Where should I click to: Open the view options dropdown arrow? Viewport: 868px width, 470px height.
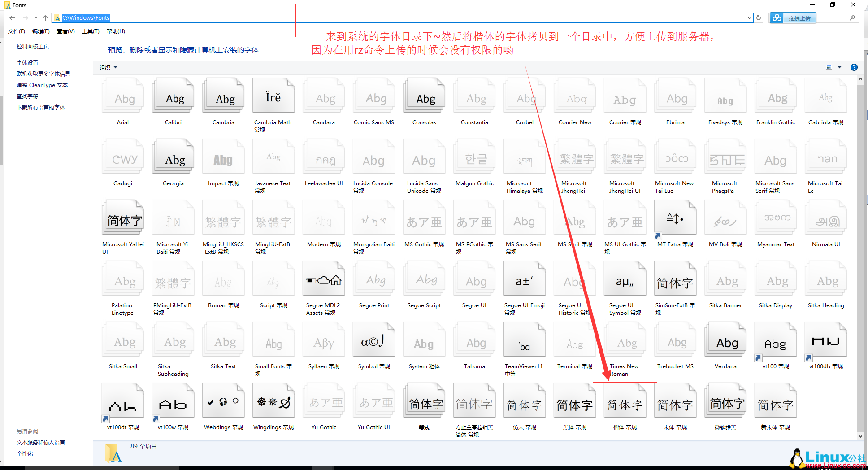(839, 67)
